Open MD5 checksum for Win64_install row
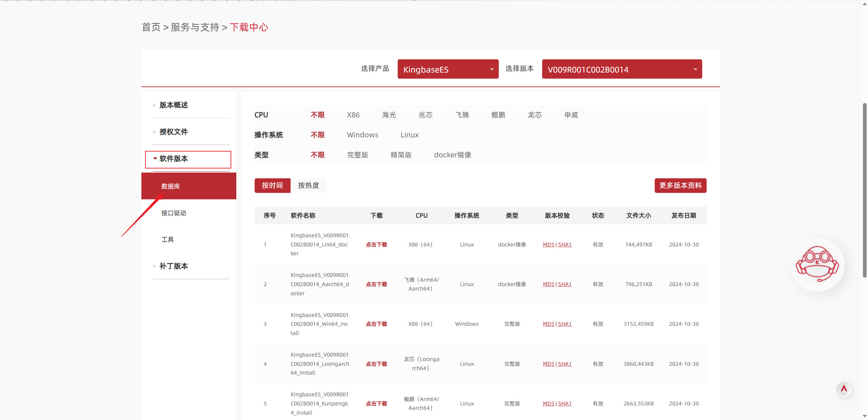Image resolution: width=868 pixels, height=420 pixels. [x=548, y=324]
